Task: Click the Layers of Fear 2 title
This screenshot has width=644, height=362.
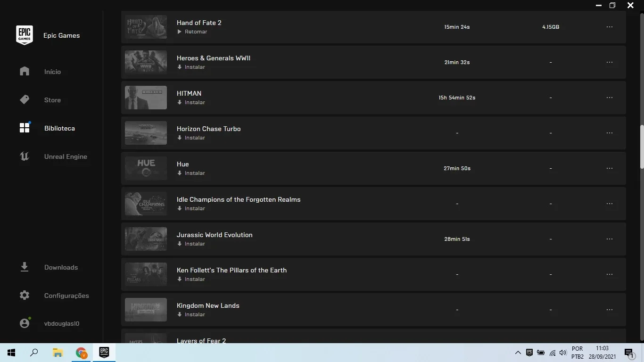Action: (201, 340)
